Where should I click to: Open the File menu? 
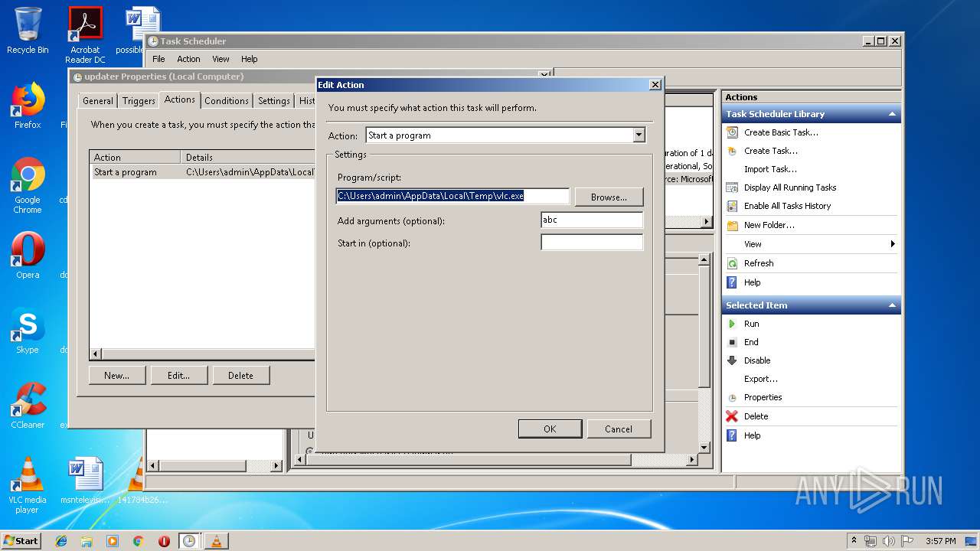[x=158, y=59]
